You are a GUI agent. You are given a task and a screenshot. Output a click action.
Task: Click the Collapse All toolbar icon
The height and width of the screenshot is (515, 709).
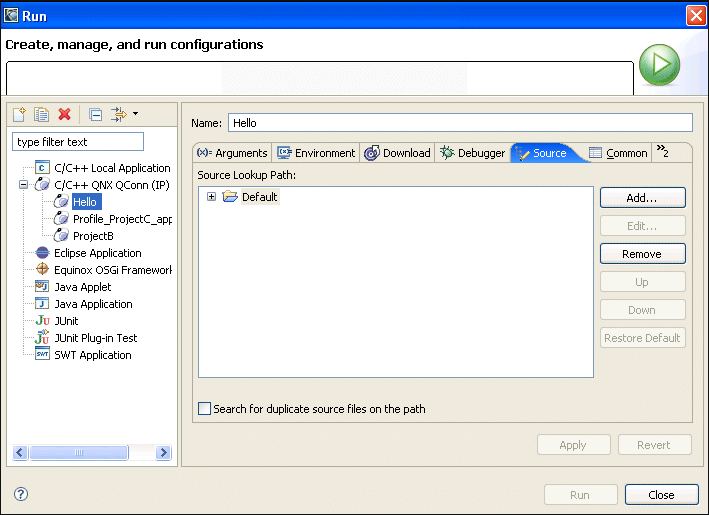(x=95, y=115)
